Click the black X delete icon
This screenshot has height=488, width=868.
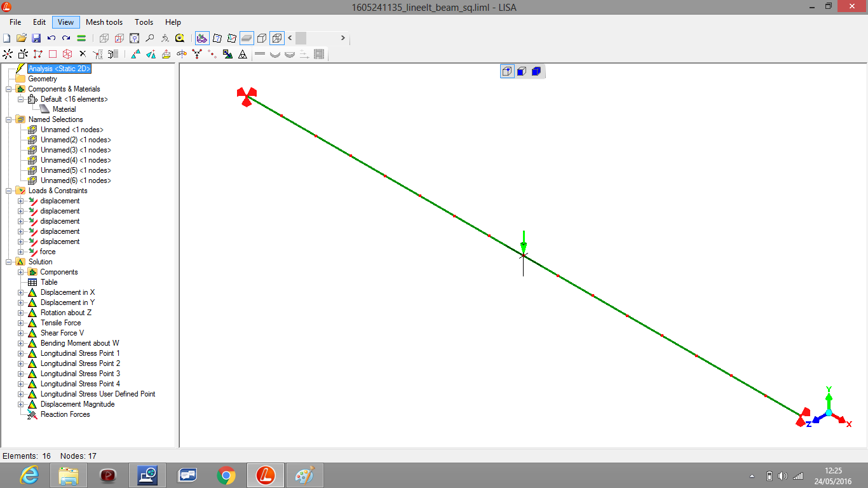click(82, 54)
